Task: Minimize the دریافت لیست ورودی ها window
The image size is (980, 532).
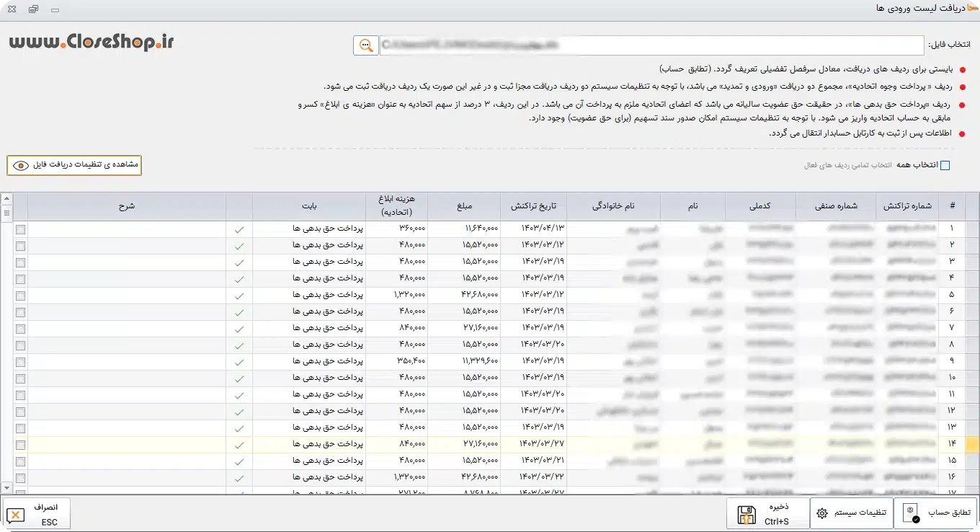Action: [x=55, y=10]
